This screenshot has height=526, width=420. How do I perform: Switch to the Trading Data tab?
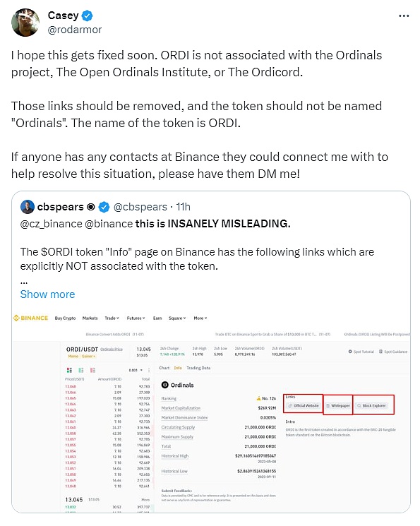pos(198,368)
